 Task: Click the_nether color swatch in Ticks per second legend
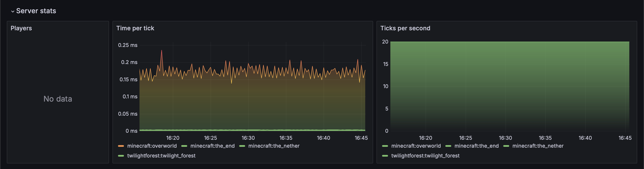[x=506, y=146]
